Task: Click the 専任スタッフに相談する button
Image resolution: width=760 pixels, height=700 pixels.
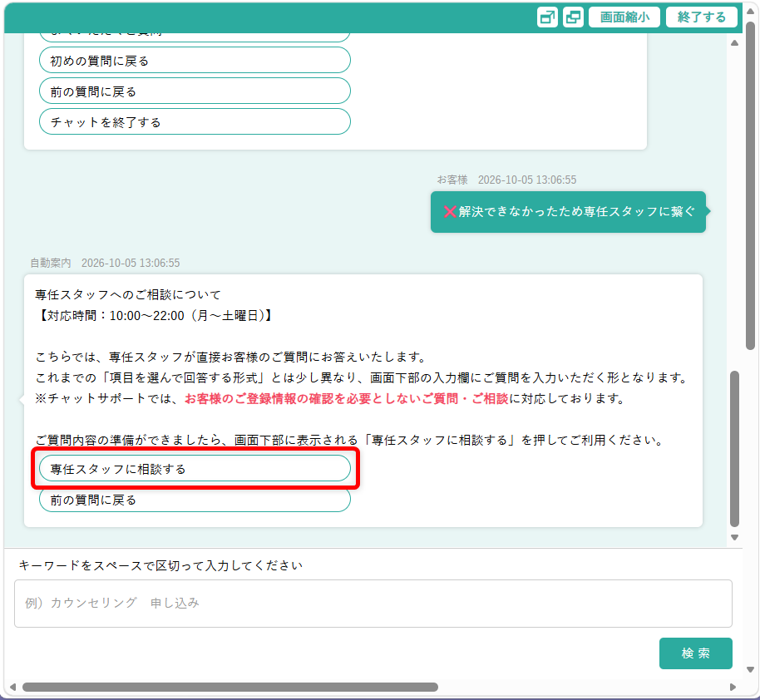Action: [x=195, y=468]
